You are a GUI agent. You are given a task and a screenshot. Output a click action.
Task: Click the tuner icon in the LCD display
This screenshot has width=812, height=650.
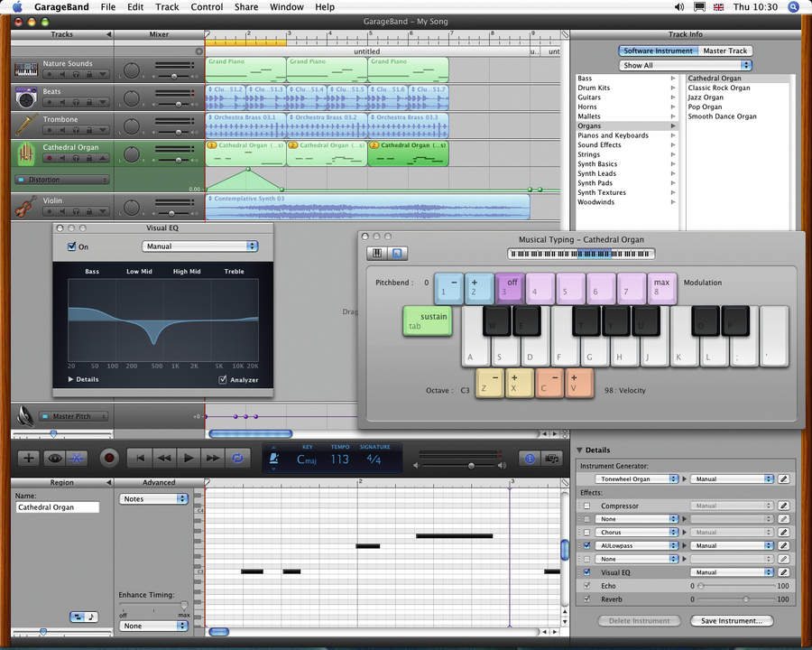coord(274,459)
